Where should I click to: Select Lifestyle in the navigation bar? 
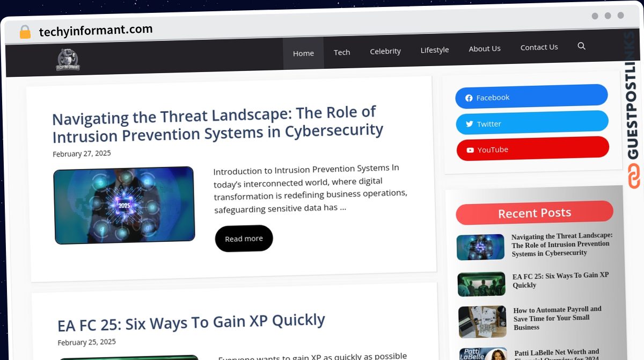click(x=435, y=49)
